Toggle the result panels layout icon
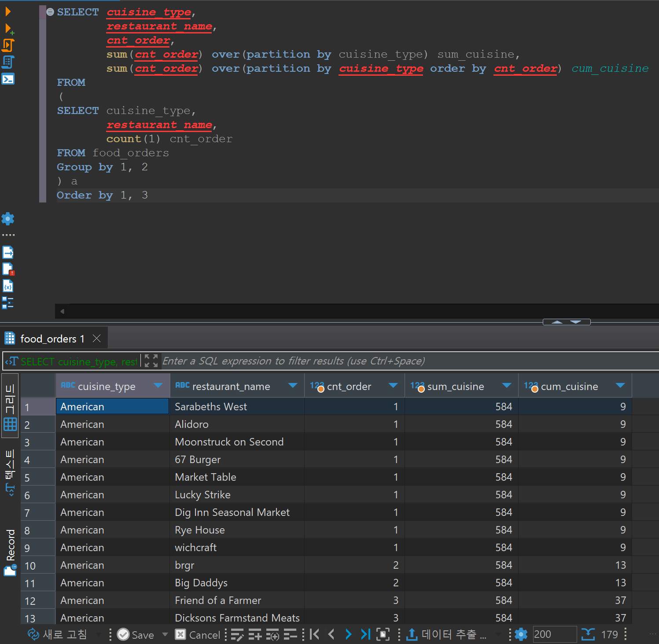 click(8, 303)
